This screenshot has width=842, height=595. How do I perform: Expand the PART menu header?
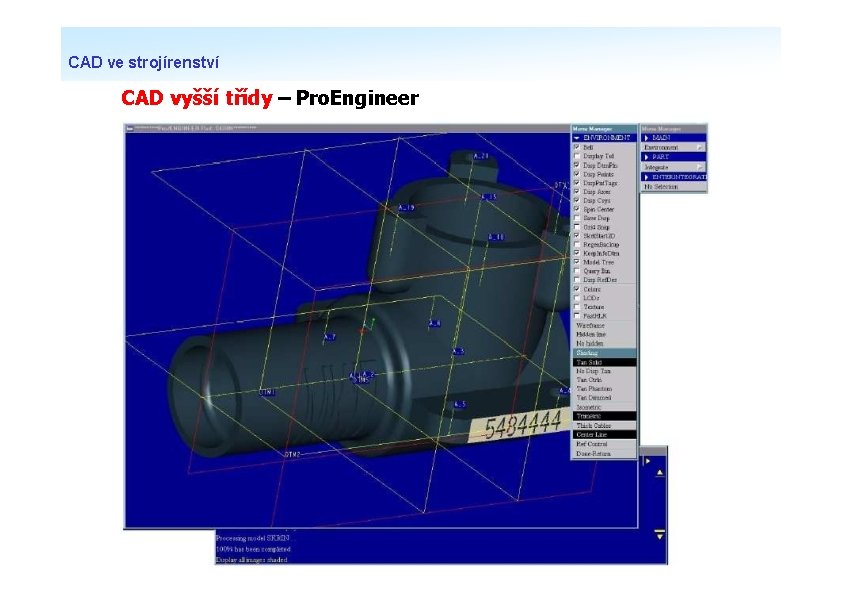[673, 157]
